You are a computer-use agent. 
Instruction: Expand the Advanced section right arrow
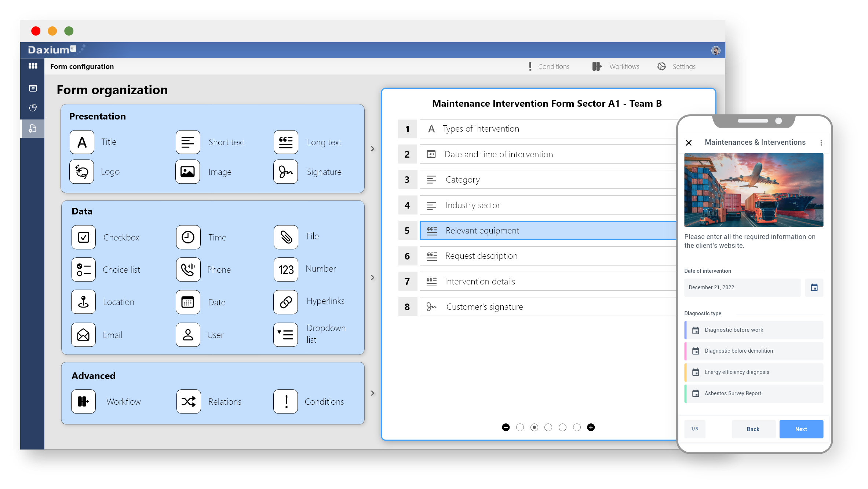tap(372, 393)
